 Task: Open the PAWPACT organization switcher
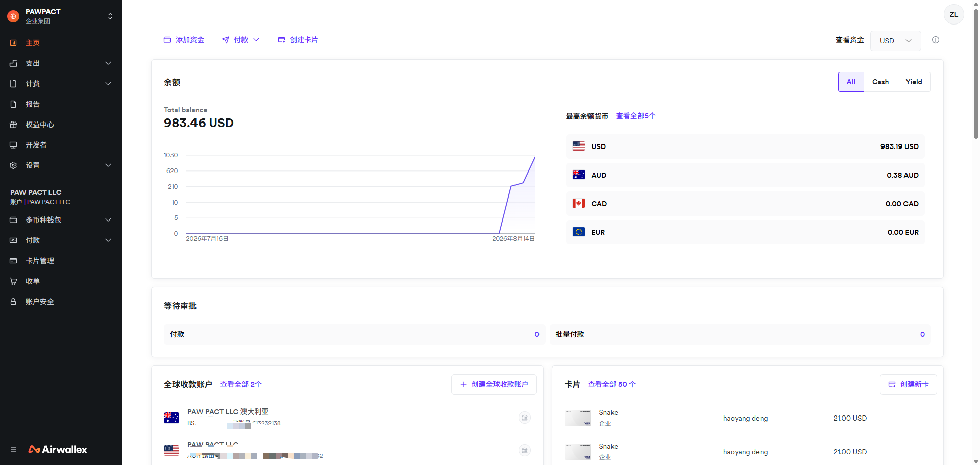(x=110, y=16)
